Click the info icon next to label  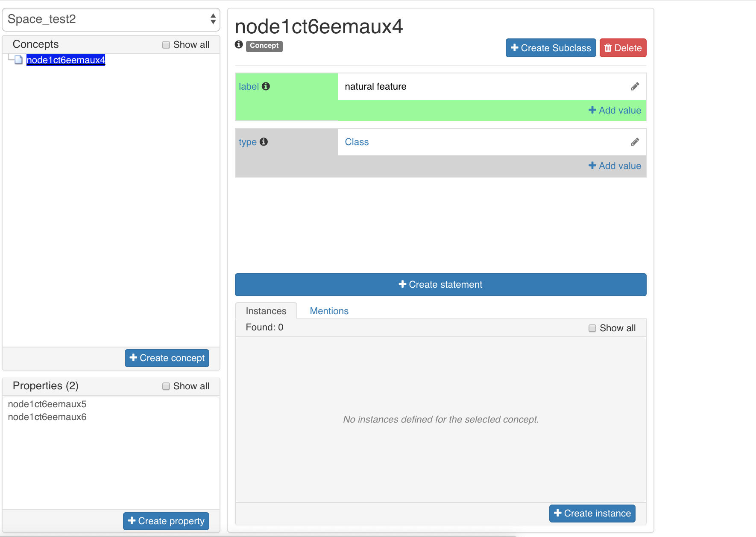click(266, 86)
